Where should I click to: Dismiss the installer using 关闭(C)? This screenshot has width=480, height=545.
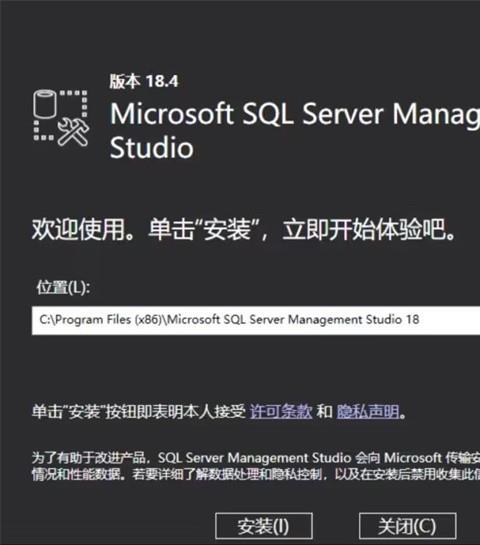[407, 526]
